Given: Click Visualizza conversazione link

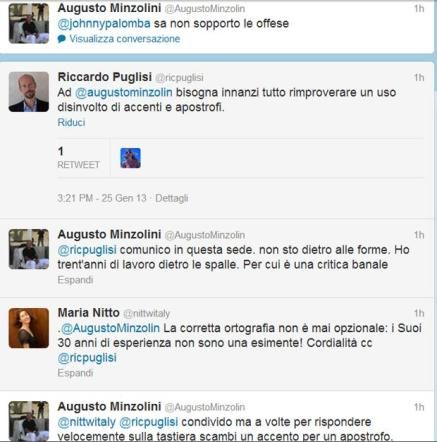Looking at the screenshot, I should tap(125, 39).
